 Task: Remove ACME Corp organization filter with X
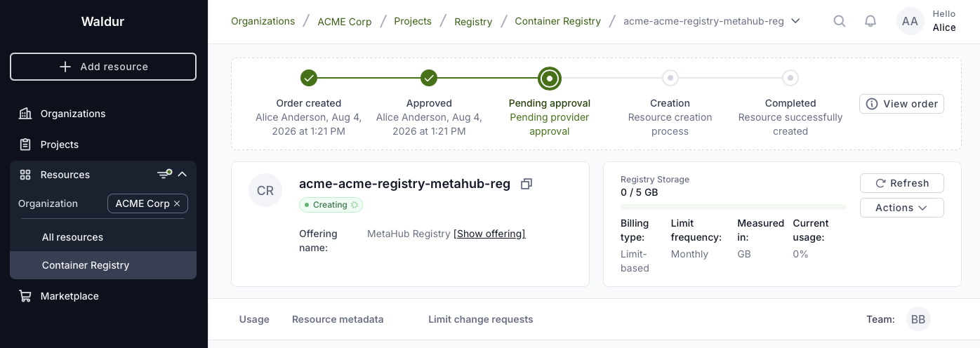click(x=177, y=203)
